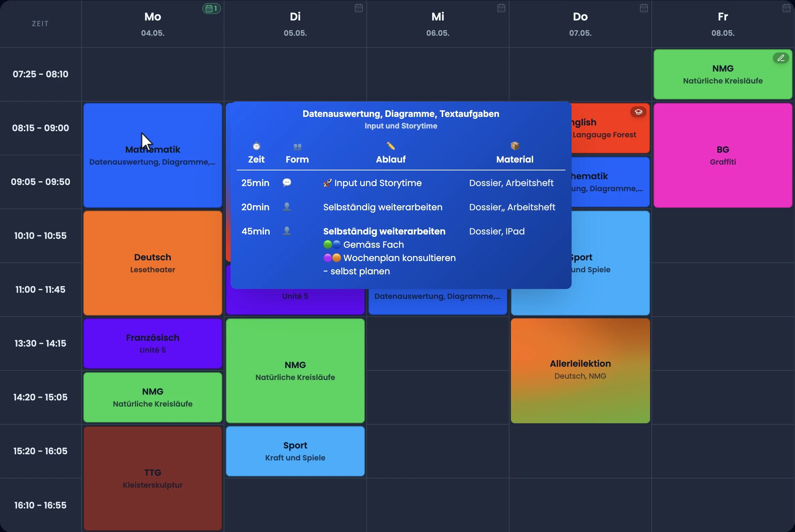795x532 pixels.
Task: Click Tuesday Sport Kraft und Spiele block
Action: pos(295,451)
